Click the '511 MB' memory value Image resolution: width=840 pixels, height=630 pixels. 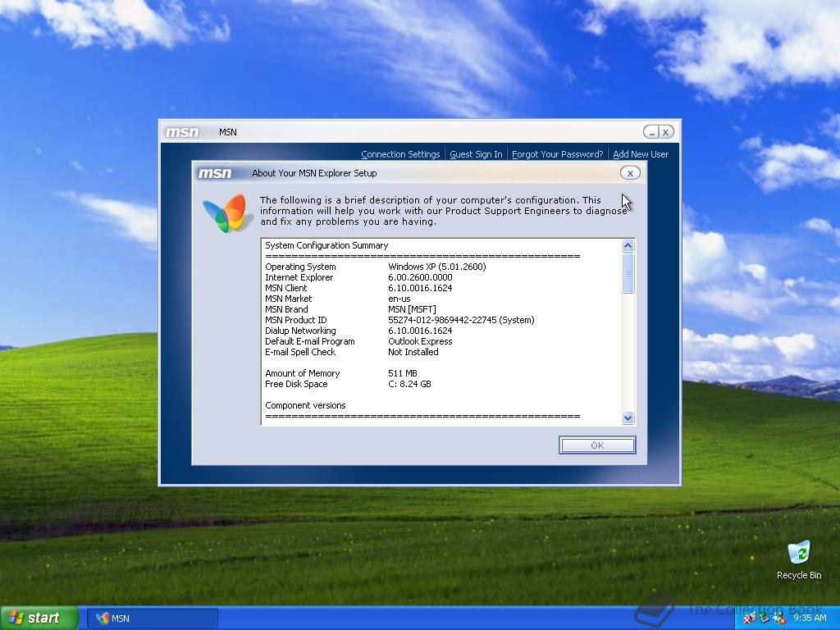click(x=402, y=373)
